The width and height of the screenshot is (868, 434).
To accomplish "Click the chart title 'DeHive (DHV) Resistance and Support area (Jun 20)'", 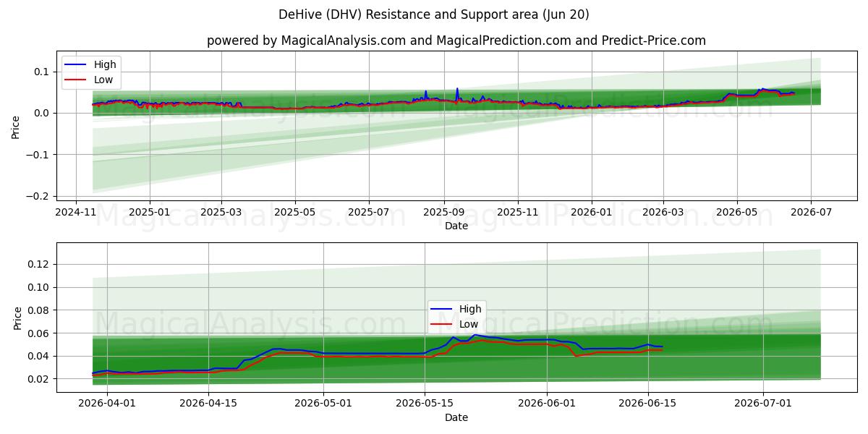I will pos(434,14).
